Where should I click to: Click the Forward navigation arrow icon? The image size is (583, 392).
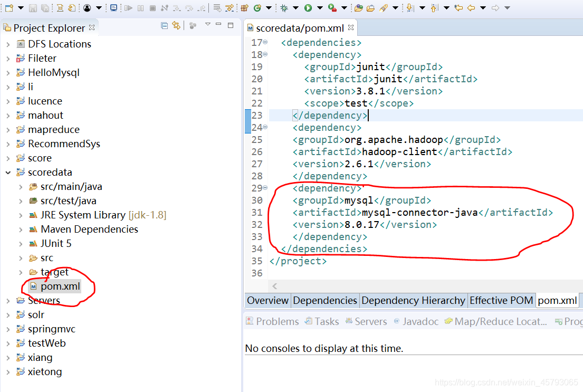click(495, 8)
